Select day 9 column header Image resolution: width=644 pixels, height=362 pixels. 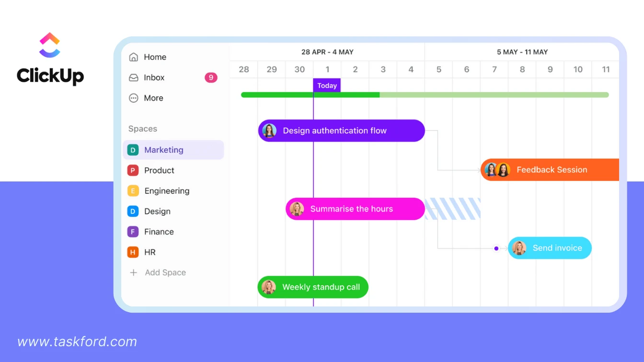tap(550, 69)
